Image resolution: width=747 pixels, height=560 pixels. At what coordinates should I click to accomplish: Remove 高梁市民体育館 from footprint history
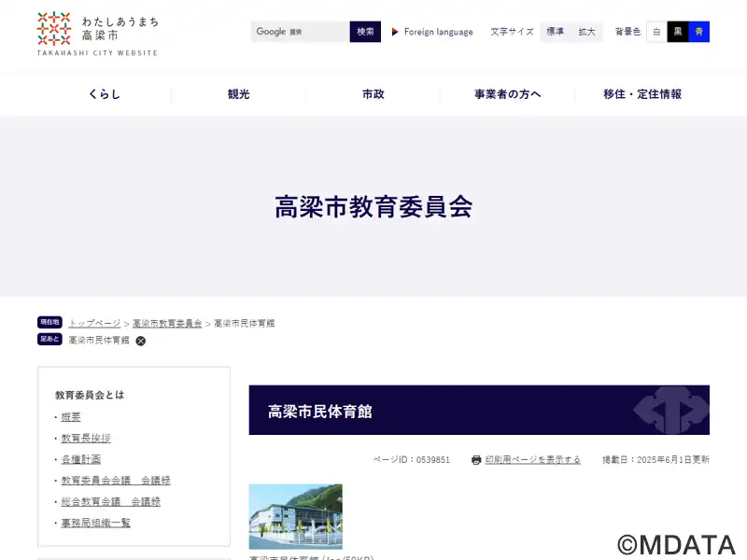pyautogui.click(x=141, y=341)
